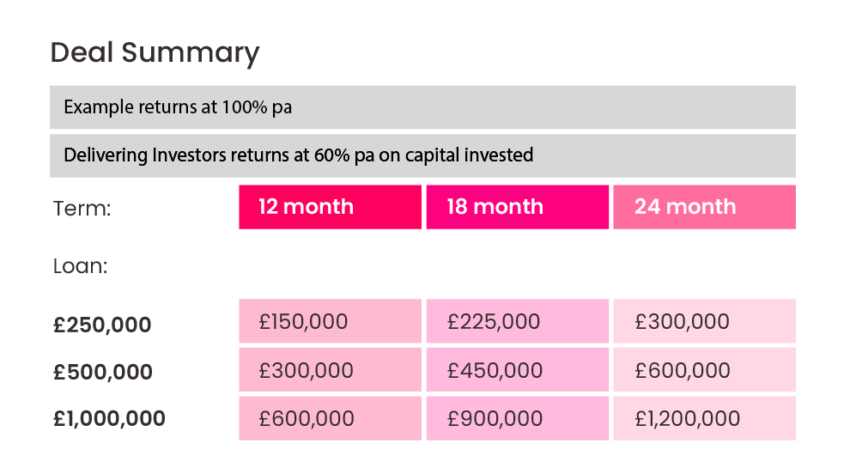Click the 24 month £600,000 cell
The height and width of the screenshot is (474, 868).
[x=704, y=370]
